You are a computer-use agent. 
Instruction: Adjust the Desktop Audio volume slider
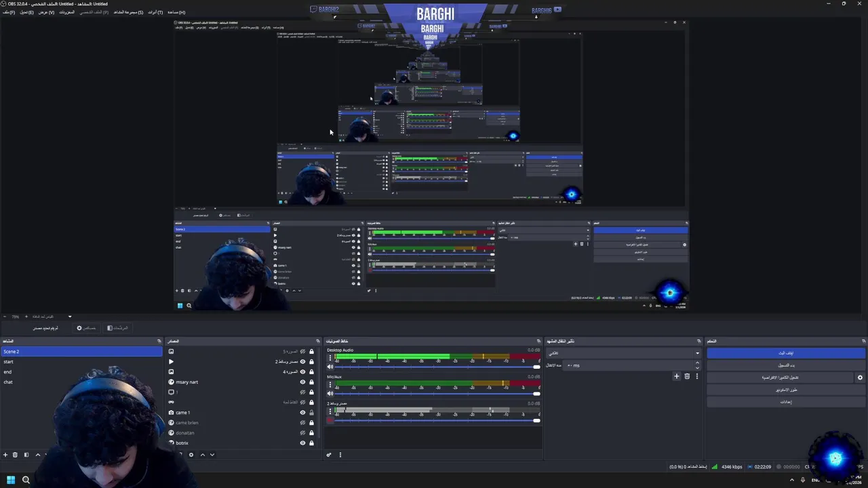click(x=437, y=367)
